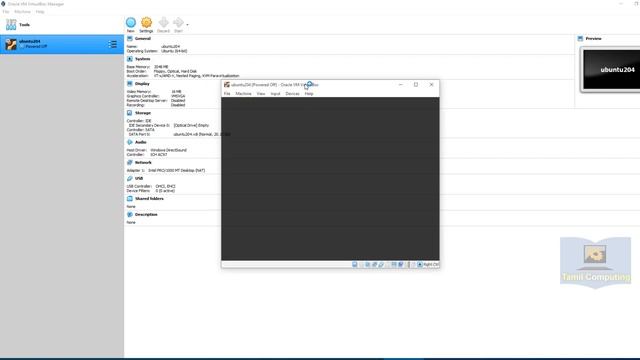Click hard disk activity icon in VM status bar
The height and width of the screenshot is (360, 640).
pos(355,264)
